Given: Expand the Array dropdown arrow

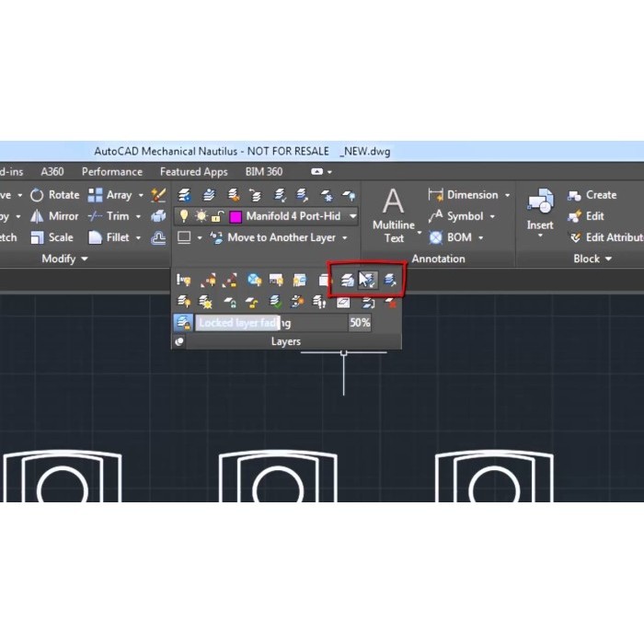Looking at the screenshot, I should tap(141, 195).
